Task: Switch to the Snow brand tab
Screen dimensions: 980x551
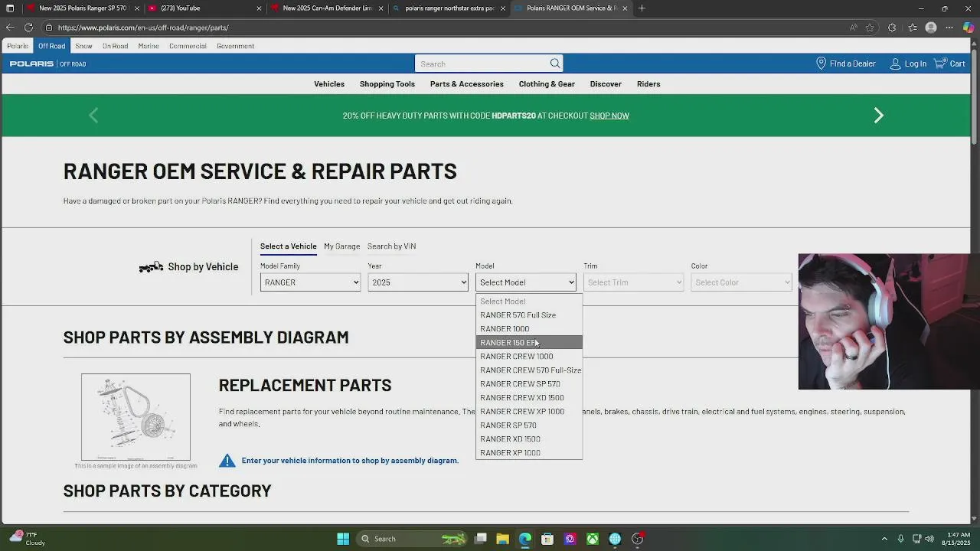Action: pyautogui.click(x=83, y=46)
